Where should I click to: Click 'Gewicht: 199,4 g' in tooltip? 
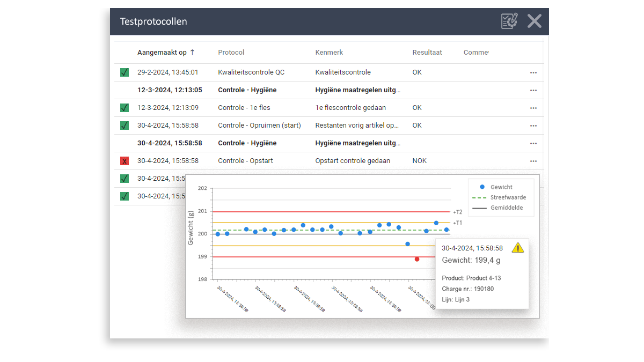click(x=471, y=260)
